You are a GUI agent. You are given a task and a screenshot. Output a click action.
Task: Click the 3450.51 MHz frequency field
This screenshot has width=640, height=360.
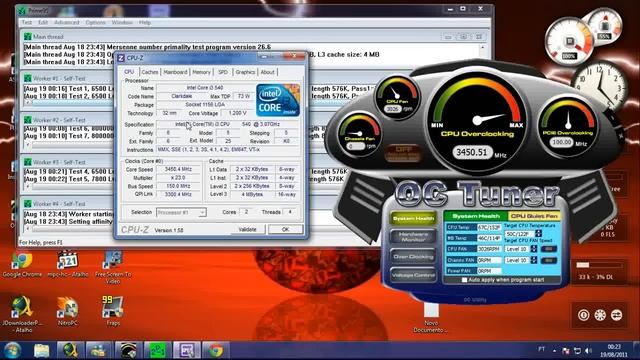pyautogui.click(x=472, y=153)
